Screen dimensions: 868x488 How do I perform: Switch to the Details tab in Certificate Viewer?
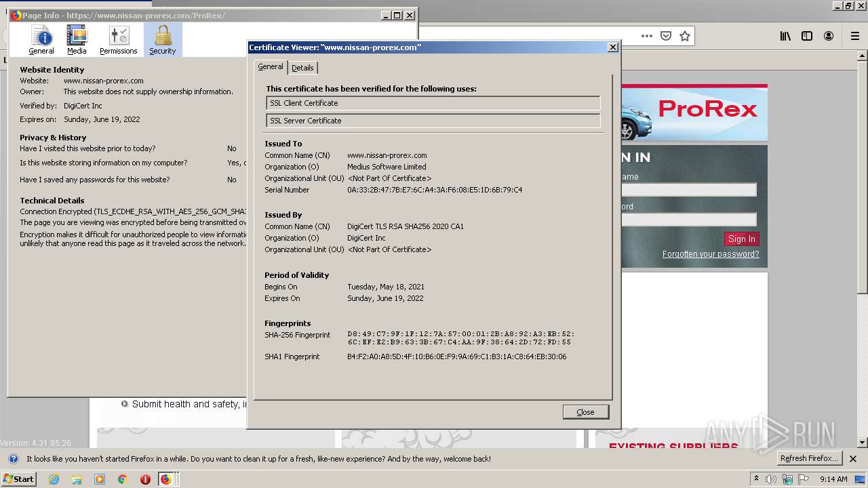(x=302, y=68)
